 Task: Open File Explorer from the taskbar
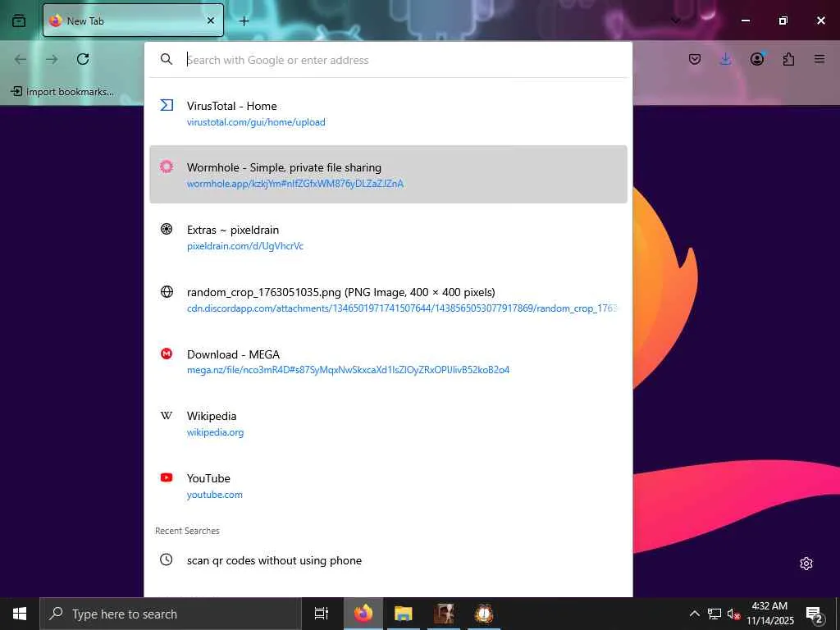pos(404,614)
